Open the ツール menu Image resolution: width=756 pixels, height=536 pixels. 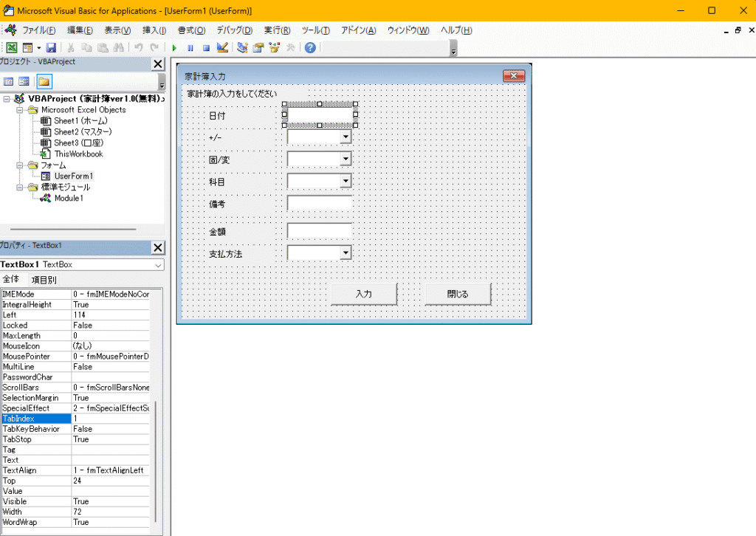pyautogui.click(x=316, y=30)
